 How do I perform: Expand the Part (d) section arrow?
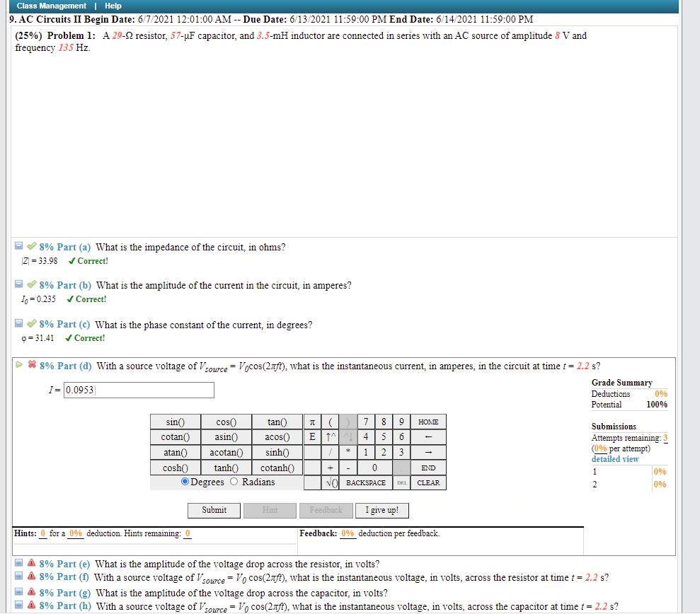(x=18, y=365)
